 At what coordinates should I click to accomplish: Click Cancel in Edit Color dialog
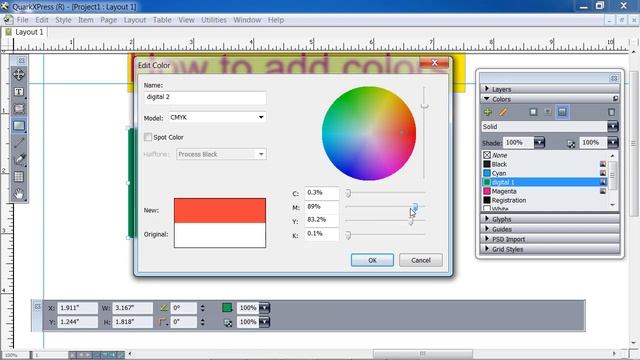click(x=421, y=260)
